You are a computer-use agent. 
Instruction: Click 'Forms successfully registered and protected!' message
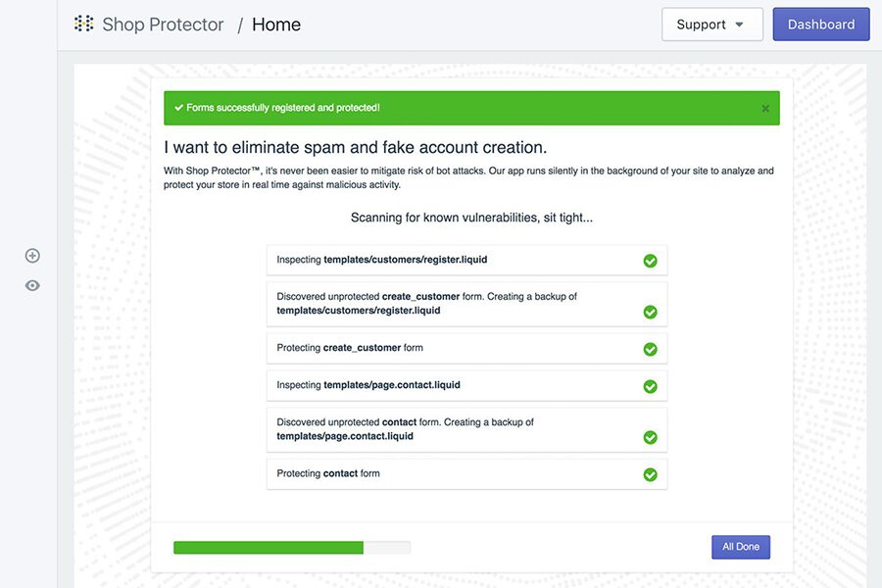[283, 108]
